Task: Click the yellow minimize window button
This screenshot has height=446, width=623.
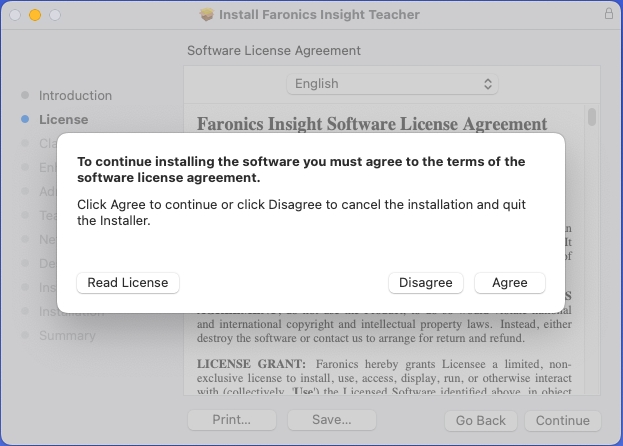Action: [35, 15]
